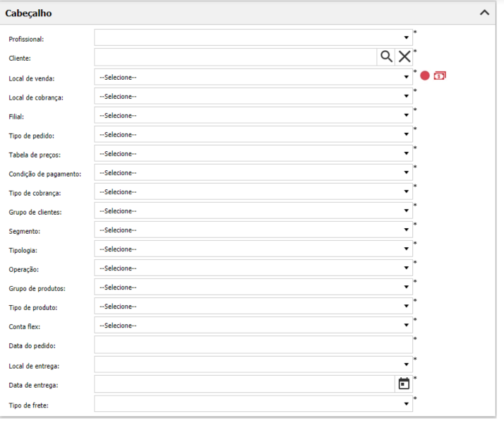Screen dimensions: 504x421
Task: Open the Condição de pagamento dropdown
Action: 253,172
